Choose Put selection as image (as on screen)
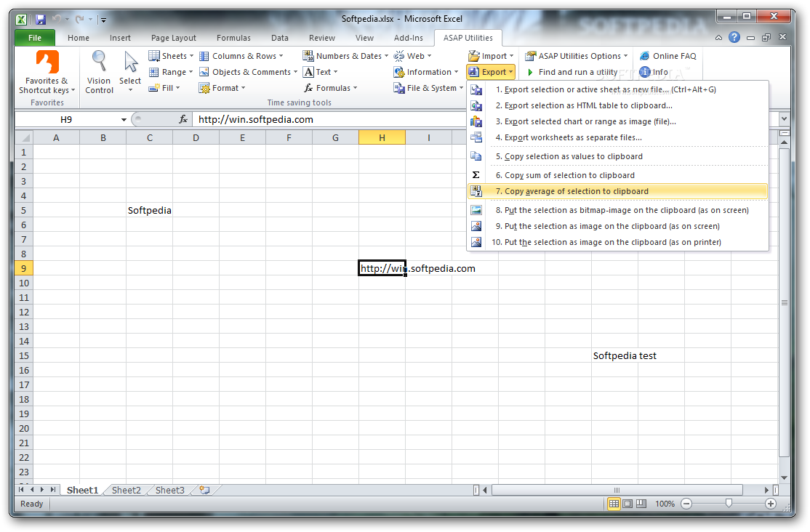 617,226
